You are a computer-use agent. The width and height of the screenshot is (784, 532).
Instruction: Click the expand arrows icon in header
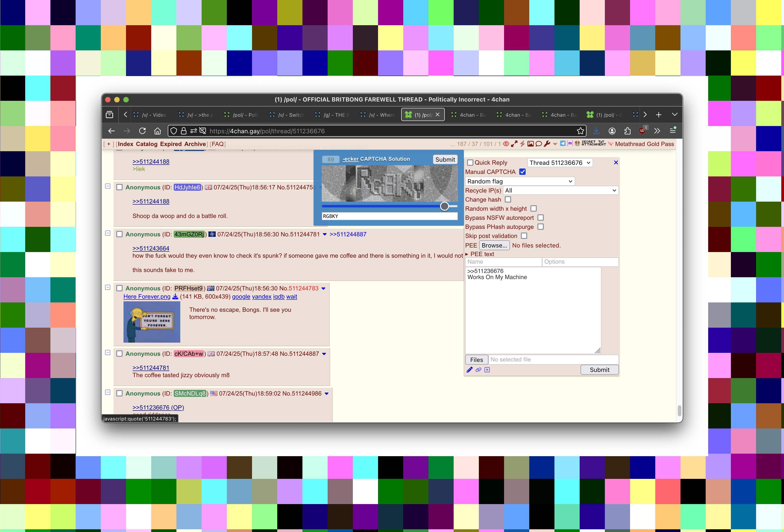tap(514, 144)
